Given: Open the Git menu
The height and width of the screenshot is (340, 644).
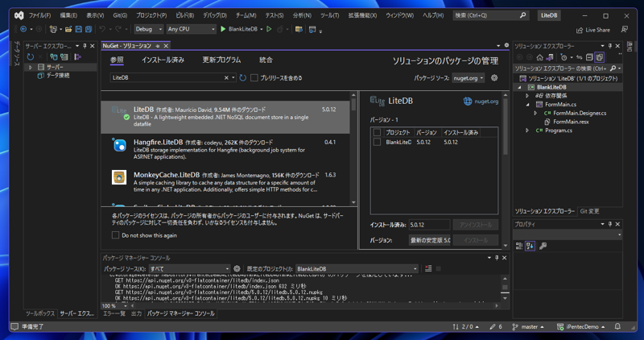Looking at the screenshot, I should (x=120, y=15).
